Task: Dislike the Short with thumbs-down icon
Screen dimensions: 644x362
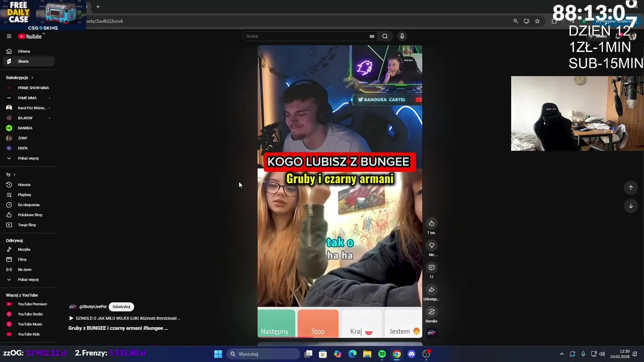Action: pyautogui.click(x=431, y=245)
